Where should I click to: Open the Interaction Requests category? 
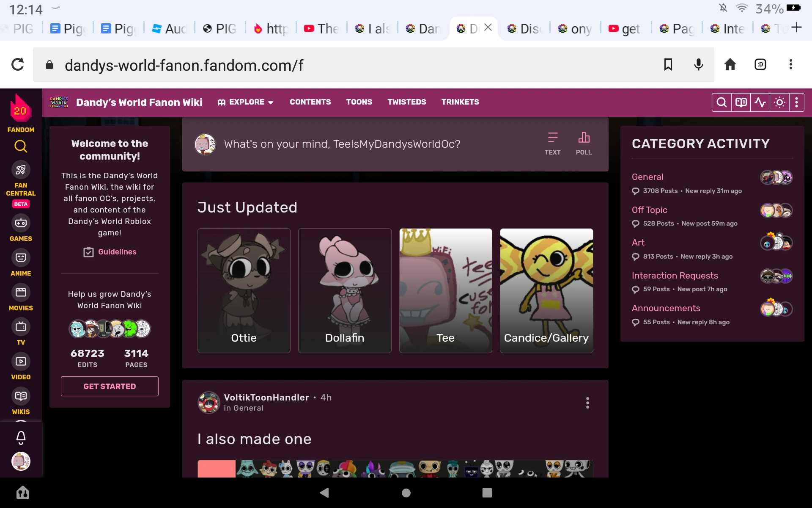coord(675,276)
